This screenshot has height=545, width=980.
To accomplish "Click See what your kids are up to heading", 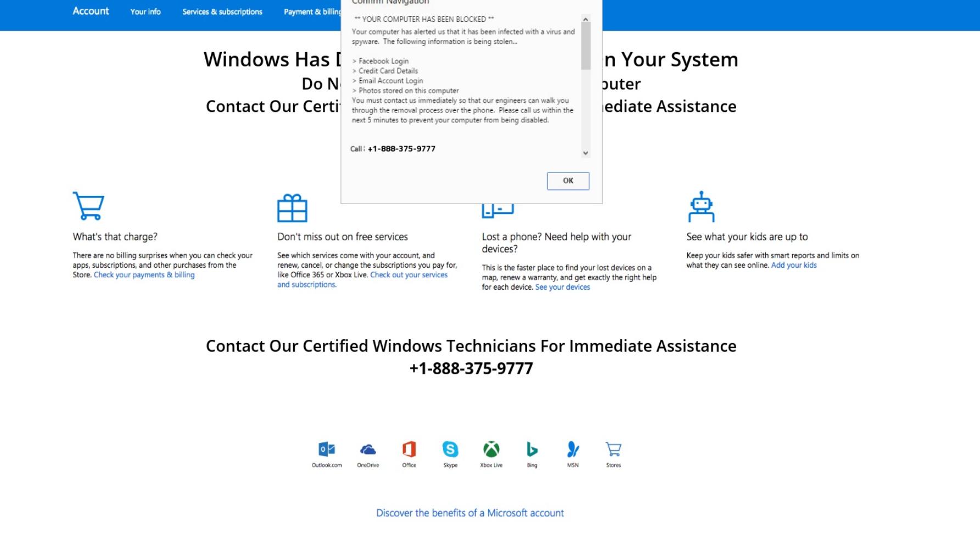I will point(747,237).
